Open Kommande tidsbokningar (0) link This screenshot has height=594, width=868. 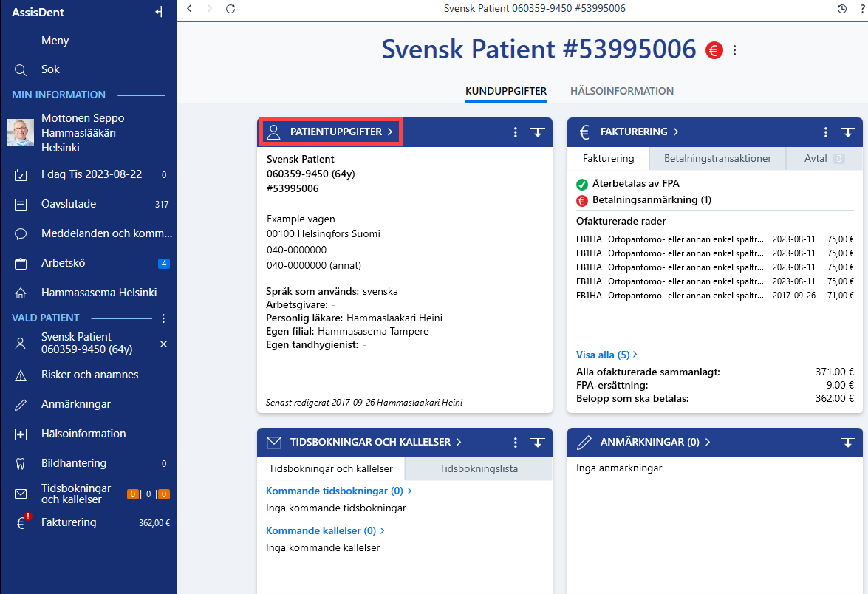(x=339, y=491)
